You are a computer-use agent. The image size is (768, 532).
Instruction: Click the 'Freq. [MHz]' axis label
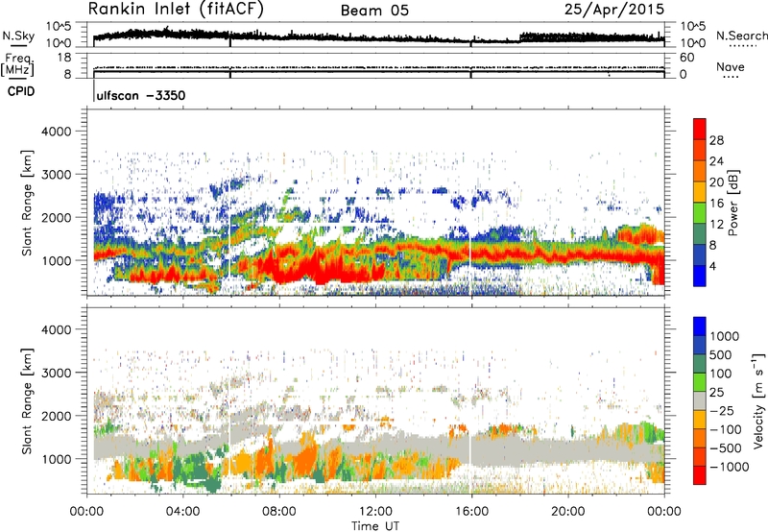pyautogui.click(x=18, y=65)
